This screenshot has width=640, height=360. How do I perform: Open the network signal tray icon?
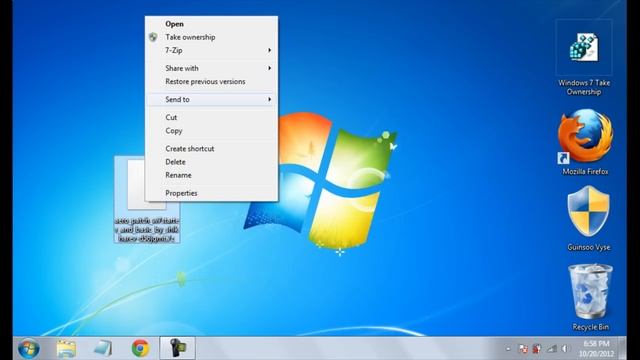coord(552,349)
